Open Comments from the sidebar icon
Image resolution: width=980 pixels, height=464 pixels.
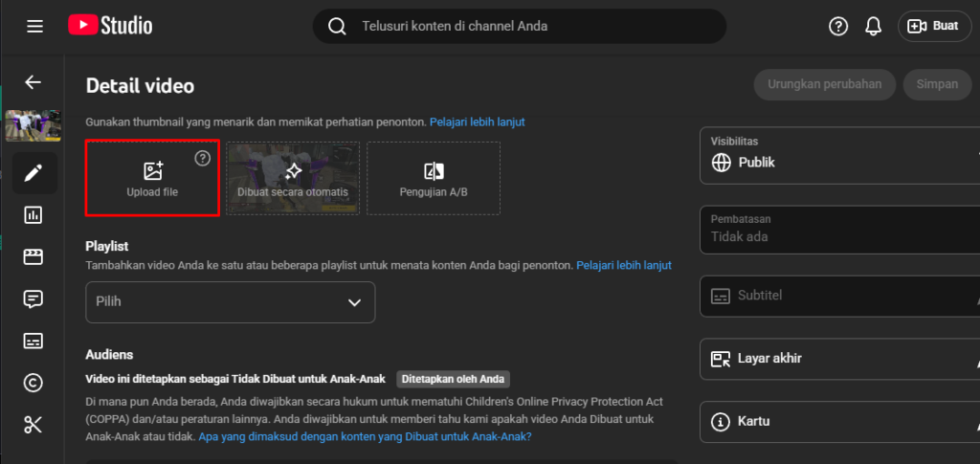33,299
